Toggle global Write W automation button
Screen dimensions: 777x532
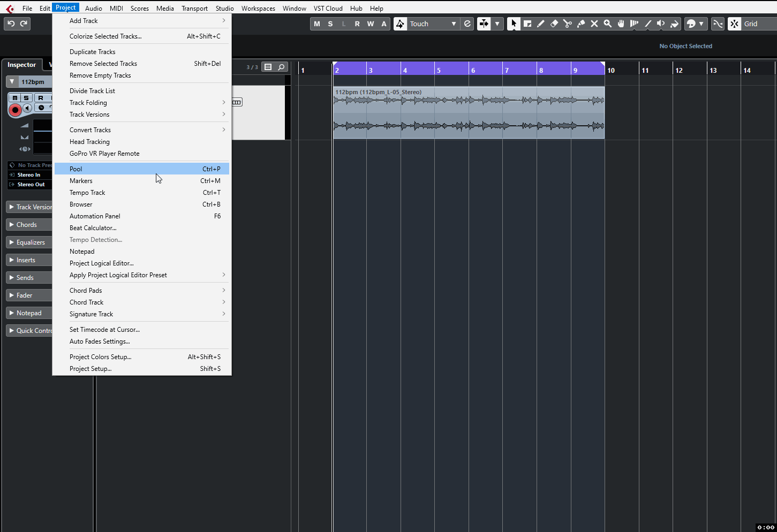pos(371,24)
